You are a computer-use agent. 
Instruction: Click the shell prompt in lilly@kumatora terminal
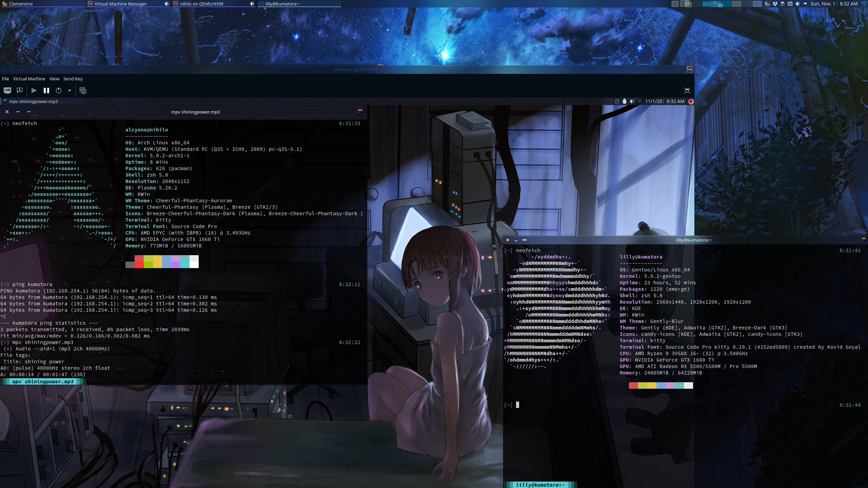508,405
